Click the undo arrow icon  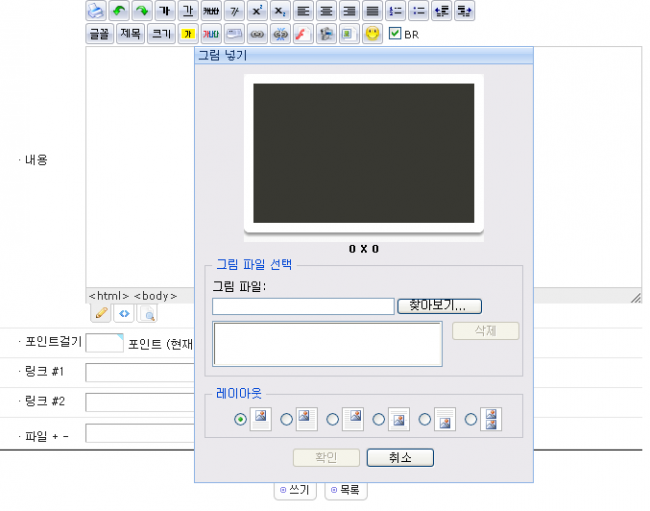119,11
